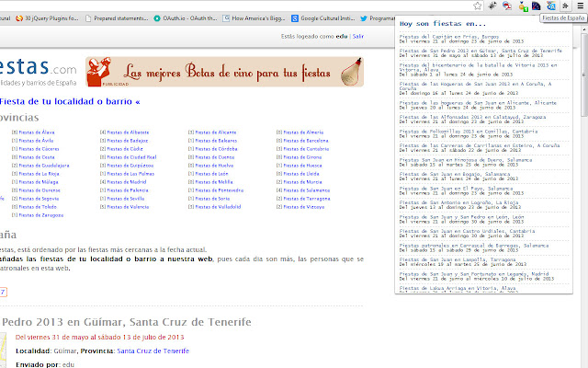588x368 pixels.
Task: Open Fiestas de Salamanca link
Action: pos(307,190)
